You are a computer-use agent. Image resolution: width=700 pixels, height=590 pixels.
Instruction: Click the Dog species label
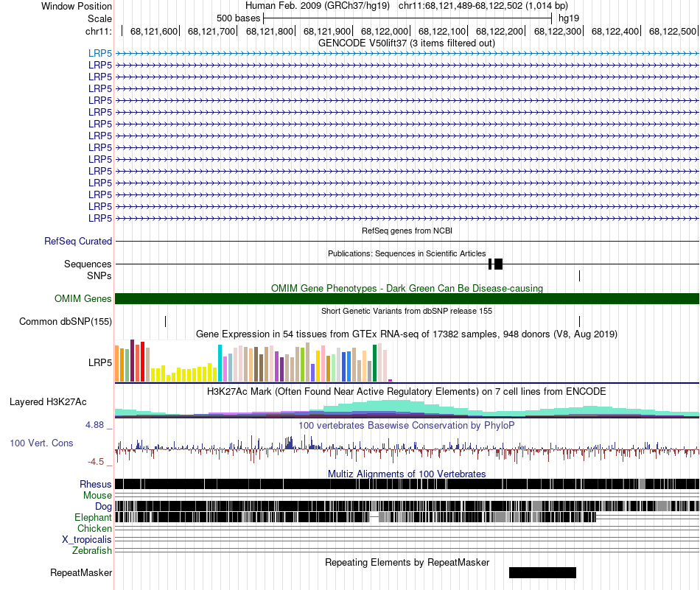click(103, 506)
